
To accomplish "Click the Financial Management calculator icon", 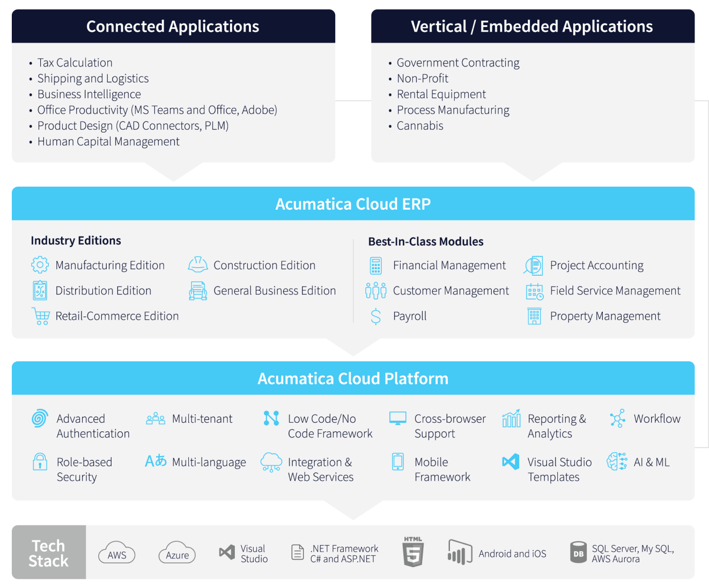I will (376, 266).
